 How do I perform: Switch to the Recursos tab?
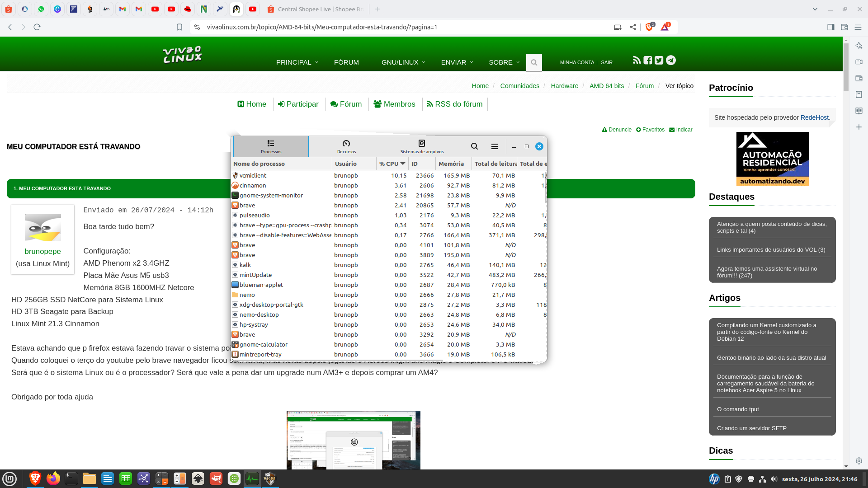(x=346, y=146)
